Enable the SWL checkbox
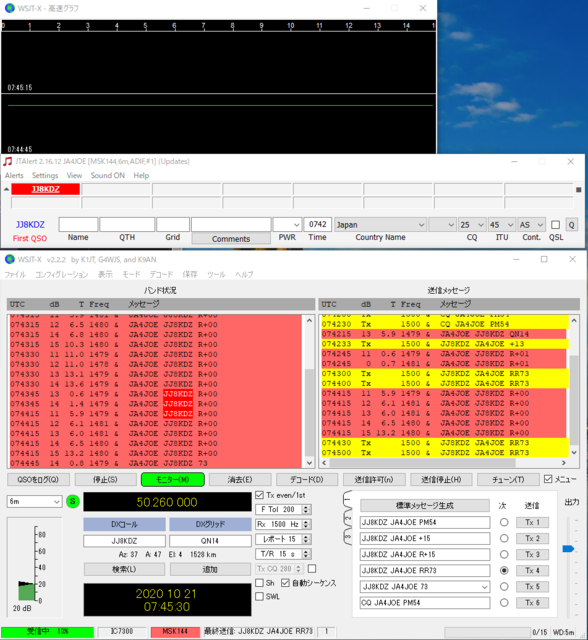Image resolution: width=588 pixels, height=640 pixels. 260,596
